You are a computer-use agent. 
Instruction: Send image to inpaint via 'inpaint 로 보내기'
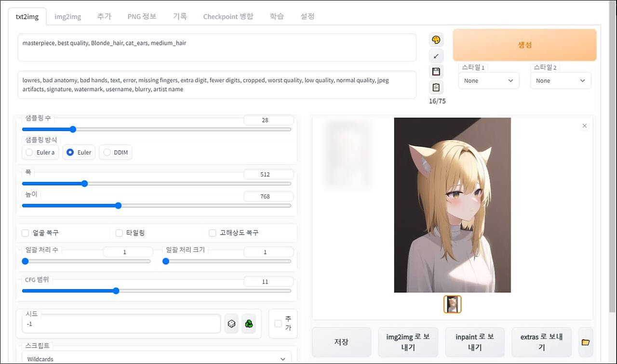[475, 342]
